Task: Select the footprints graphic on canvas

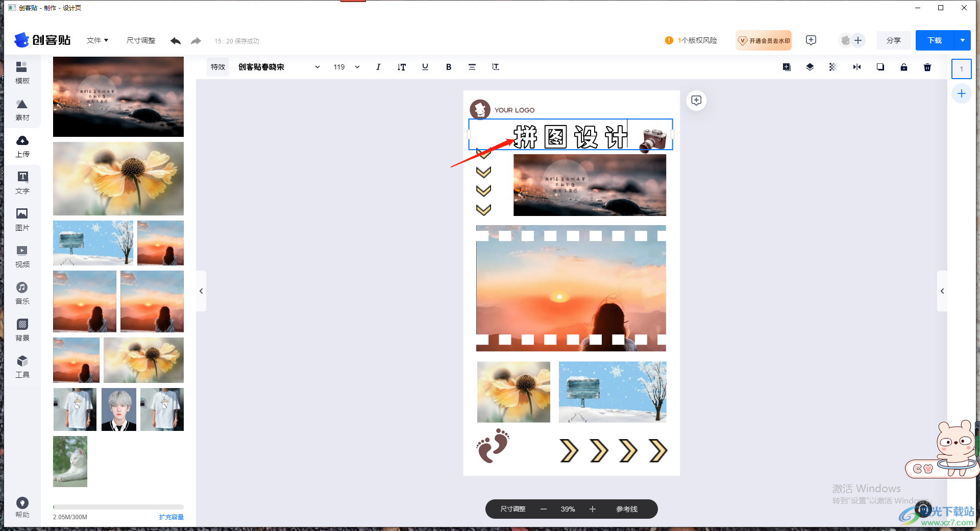Action: (493, 446)
